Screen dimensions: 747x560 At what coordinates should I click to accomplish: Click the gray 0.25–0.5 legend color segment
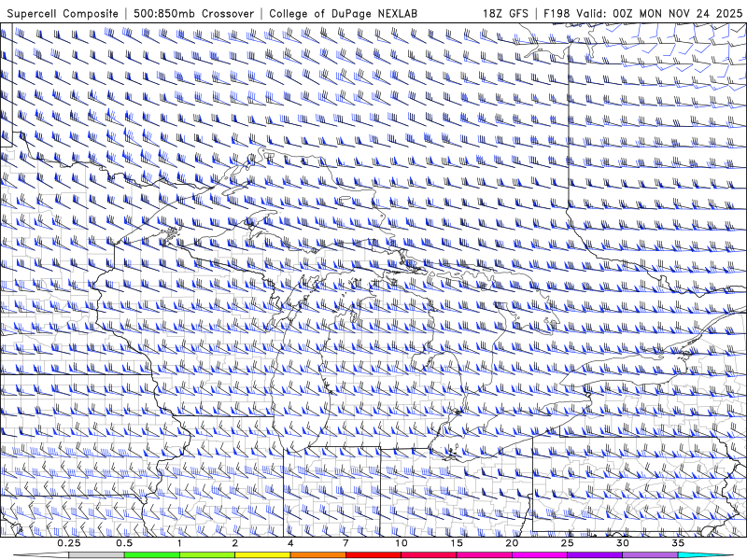pyautogui.click(x=96, y=555)
